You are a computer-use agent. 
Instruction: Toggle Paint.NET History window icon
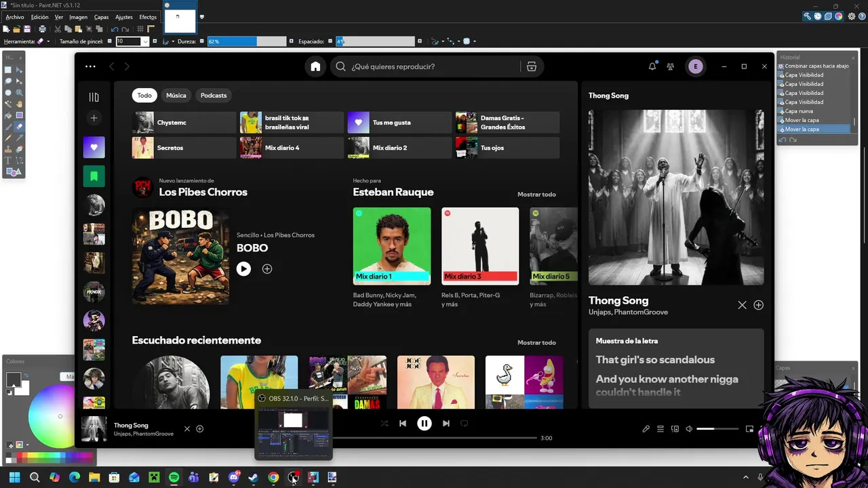818,16
